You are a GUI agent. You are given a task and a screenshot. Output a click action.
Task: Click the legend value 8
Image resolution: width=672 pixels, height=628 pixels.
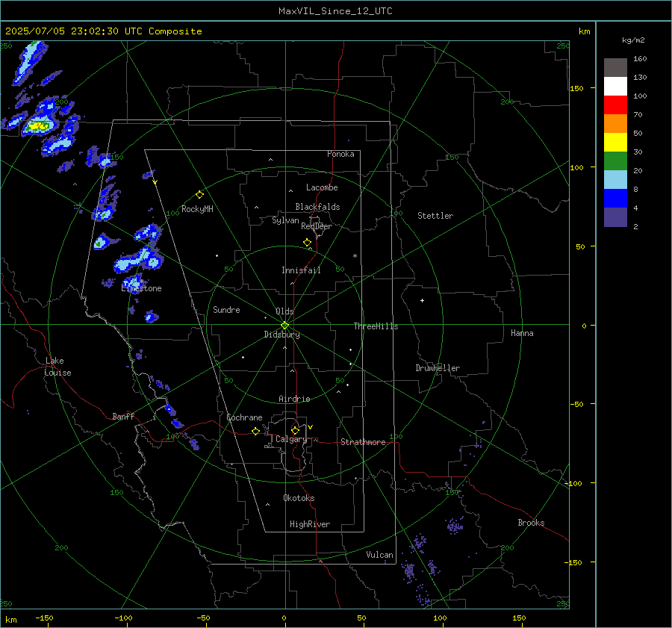click(x=635, y=189)
